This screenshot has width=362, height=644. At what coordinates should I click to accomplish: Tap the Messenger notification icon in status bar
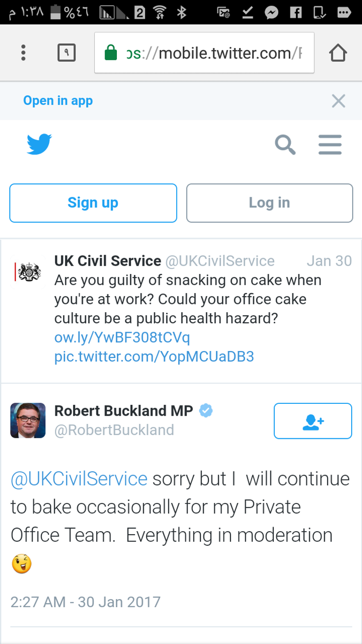pos(271,13)
